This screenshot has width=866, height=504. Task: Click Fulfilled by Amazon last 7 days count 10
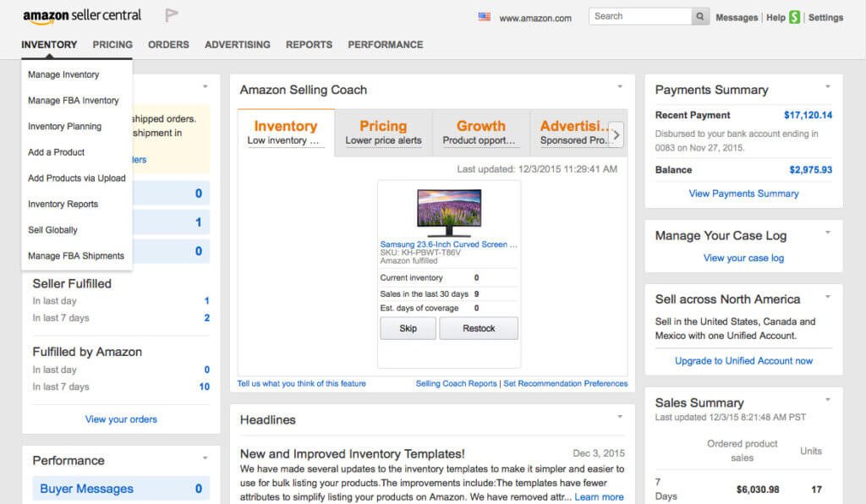tap(205, 387)
